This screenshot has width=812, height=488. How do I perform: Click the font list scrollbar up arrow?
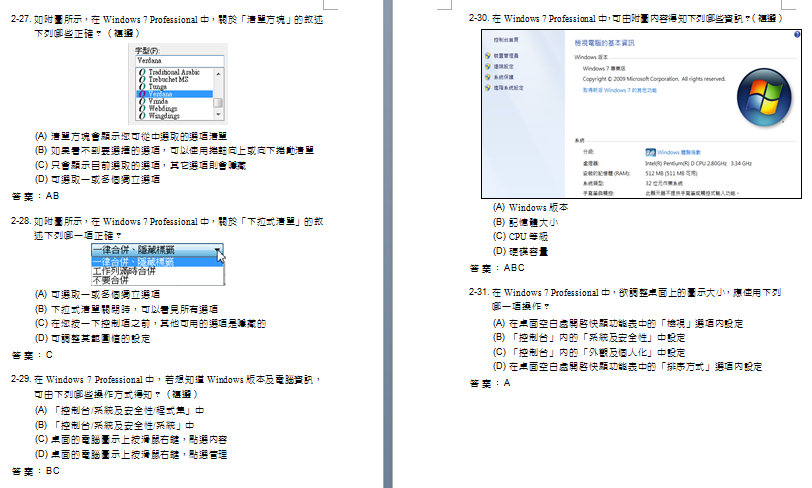[x=219, y=74]
